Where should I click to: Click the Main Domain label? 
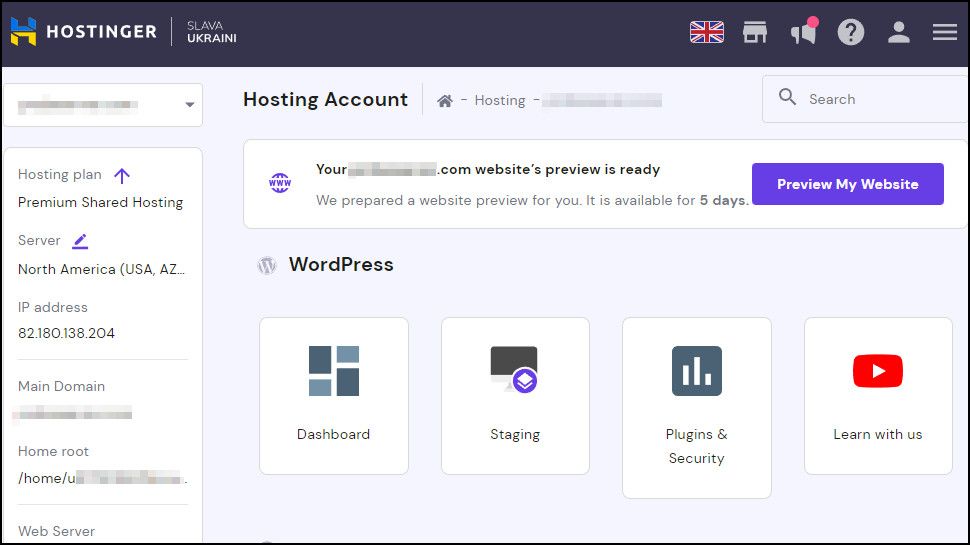[x=61, y=386]
